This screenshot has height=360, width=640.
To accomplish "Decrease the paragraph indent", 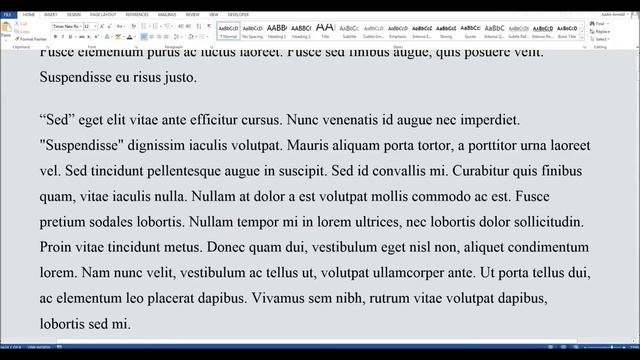I will pos(180,26).
